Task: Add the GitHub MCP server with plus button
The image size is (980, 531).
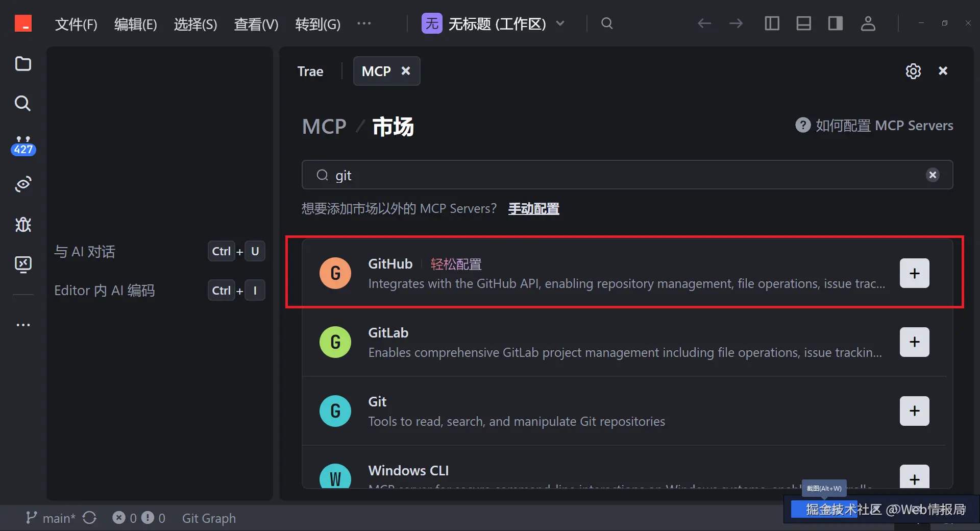Action: click(x=914, y=273)
